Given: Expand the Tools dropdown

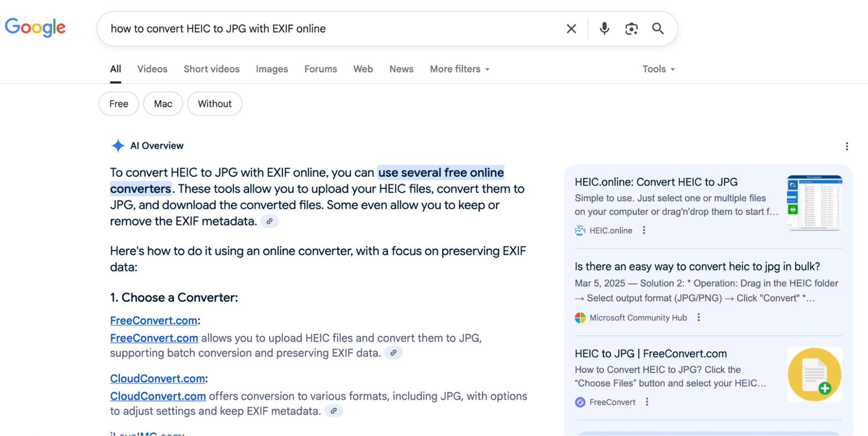Looking at the screenshot, I should tap(658, 69).
